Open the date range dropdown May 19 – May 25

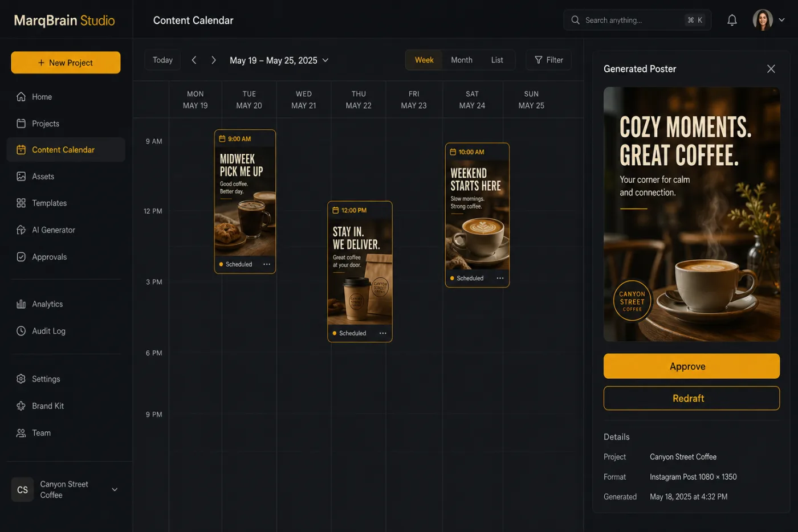click(279, 60)
